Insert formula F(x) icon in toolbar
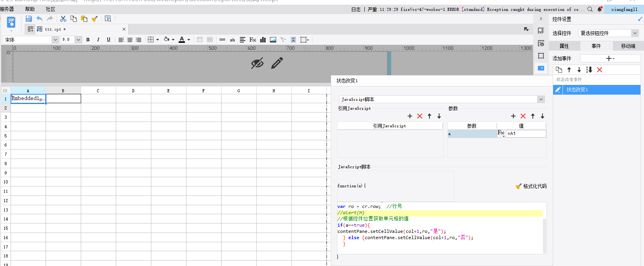This screenshot has height=266, width=644. pyautogui.click(x=253, y=40)
